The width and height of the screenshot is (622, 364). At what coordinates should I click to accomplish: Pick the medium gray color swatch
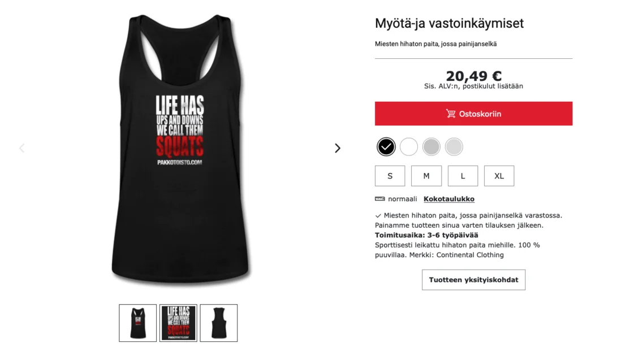click(x=431, y=147)
